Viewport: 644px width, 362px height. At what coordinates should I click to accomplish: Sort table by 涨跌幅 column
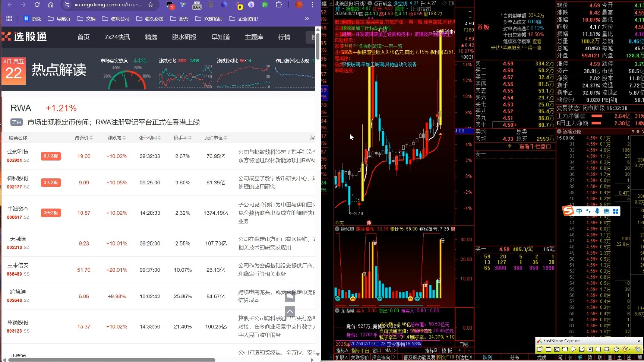[x=117, y=138]
